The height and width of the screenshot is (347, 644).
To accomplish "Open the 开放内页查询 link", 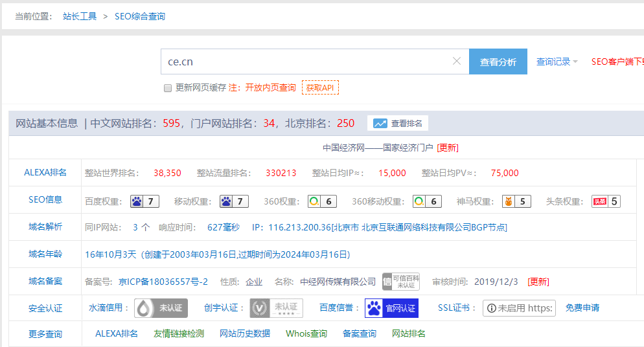I will [x=270, y=88].
